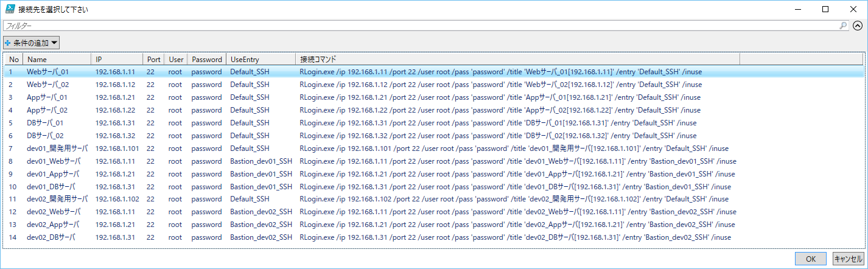Image resolution: width=868 pixels, height=269 pixels.
Task: Collapse filter panel with round chevron button
Action: [858, 26]
